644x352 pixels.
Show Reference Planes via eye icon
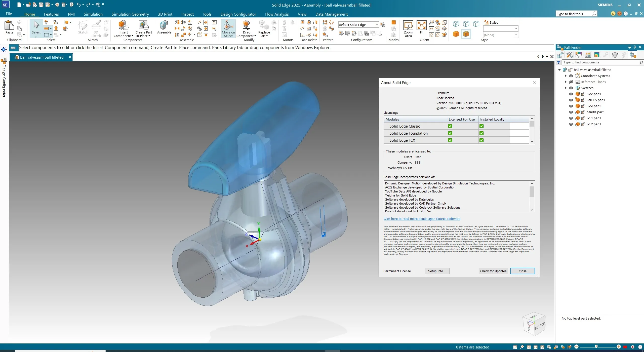coord(571,82)
